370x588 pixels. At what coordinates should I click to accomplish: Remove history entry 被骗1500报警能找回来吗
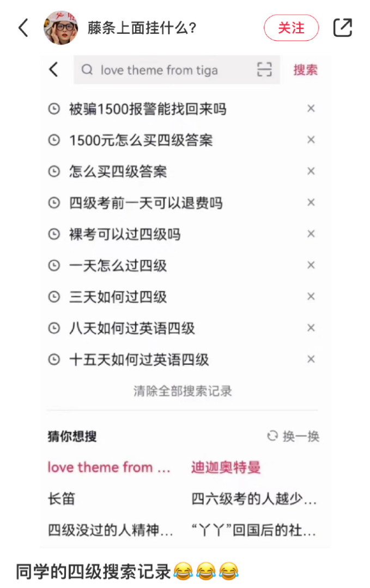pyautogui.click(x=311, y=109)
